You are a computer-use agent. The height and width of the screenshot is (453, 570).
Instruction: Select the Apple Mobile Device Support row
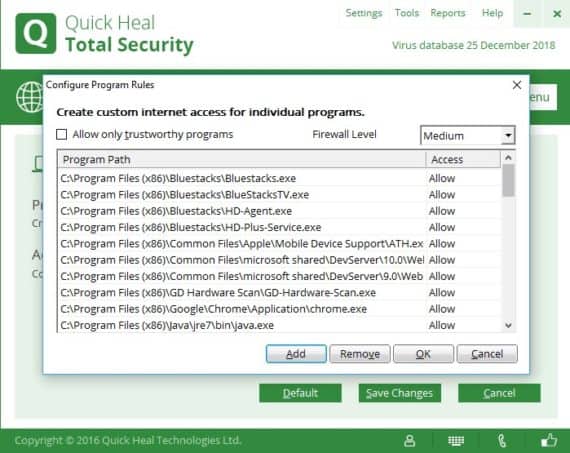tap(280, 244)
